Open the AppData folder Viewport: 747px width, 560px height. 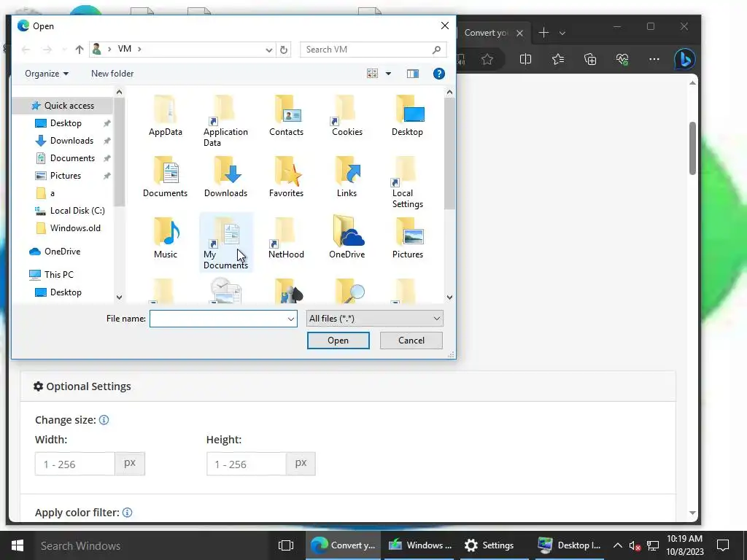point(166,116)
